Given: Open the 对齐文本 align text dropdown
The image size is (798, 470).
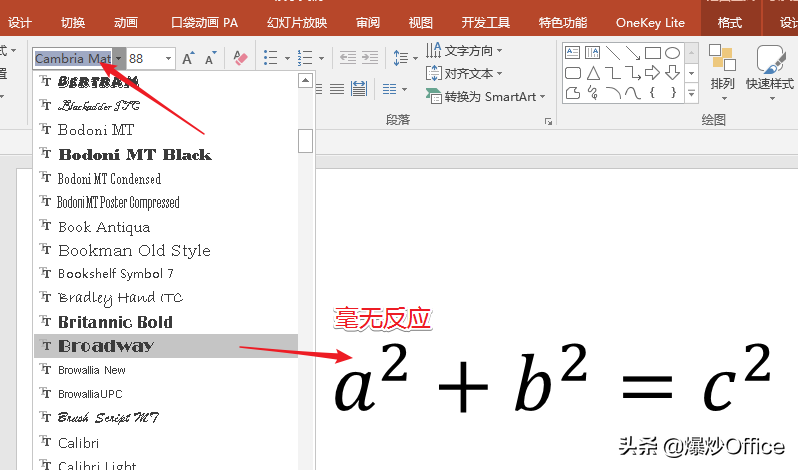Looking at the screenshot, I should (464, 73).
